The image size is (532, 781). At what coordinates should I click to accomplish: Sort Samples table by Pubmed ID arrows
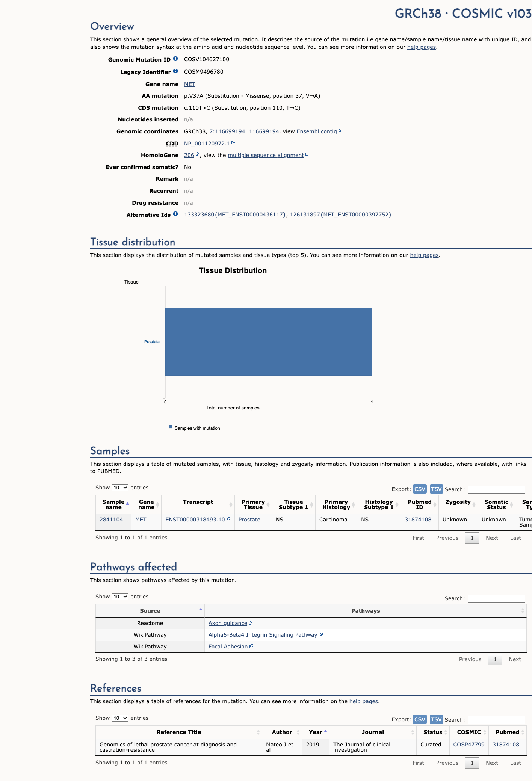coord(435,505)
